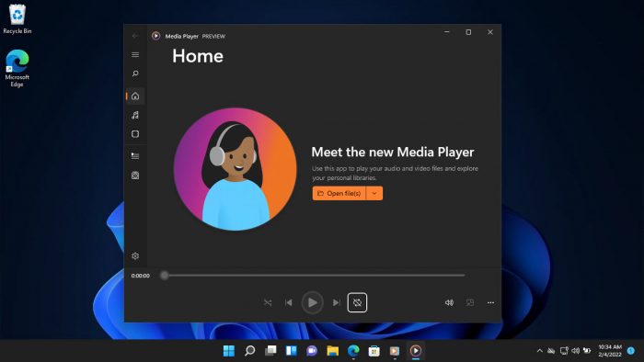
Task: Click the headphone girl illustration
Action: point(235,169)
